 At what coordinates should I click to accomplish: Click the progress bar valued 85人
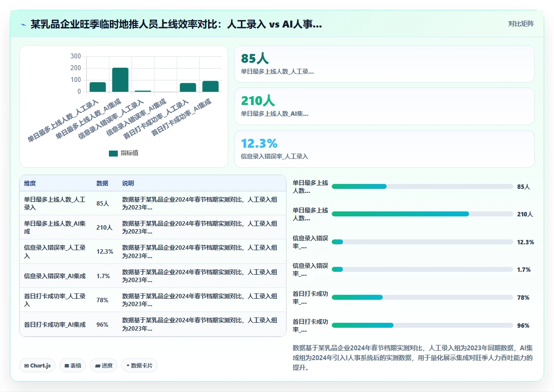(x=422, y=186)
